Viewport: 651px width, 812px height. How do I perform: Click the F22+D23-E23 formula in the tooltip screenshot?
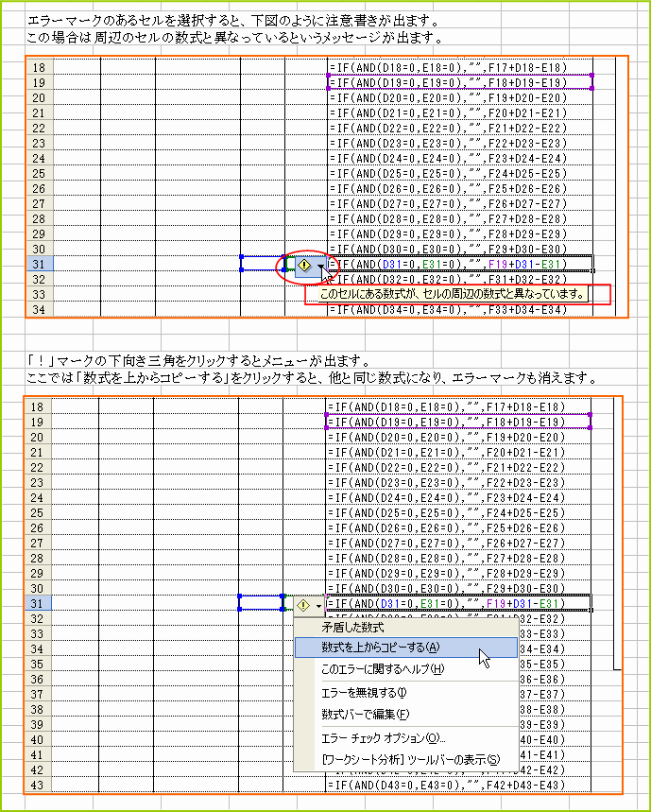(460, 144)
